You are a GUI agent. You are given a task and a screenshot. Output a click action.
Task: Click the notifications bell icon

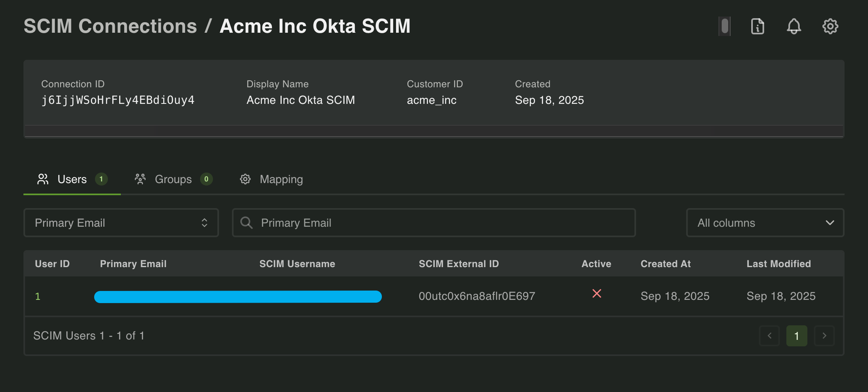click(x=794, y=27)
